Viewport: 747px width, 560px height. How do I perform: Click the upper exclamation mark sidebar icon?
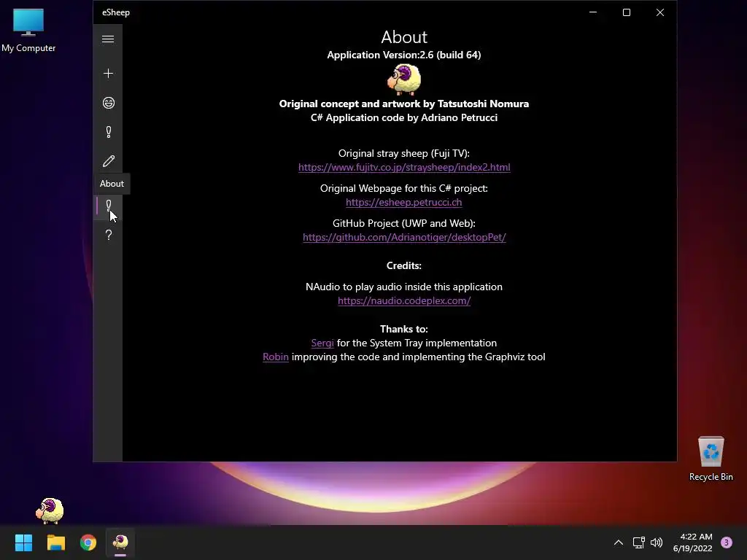[x=109, y=132]
